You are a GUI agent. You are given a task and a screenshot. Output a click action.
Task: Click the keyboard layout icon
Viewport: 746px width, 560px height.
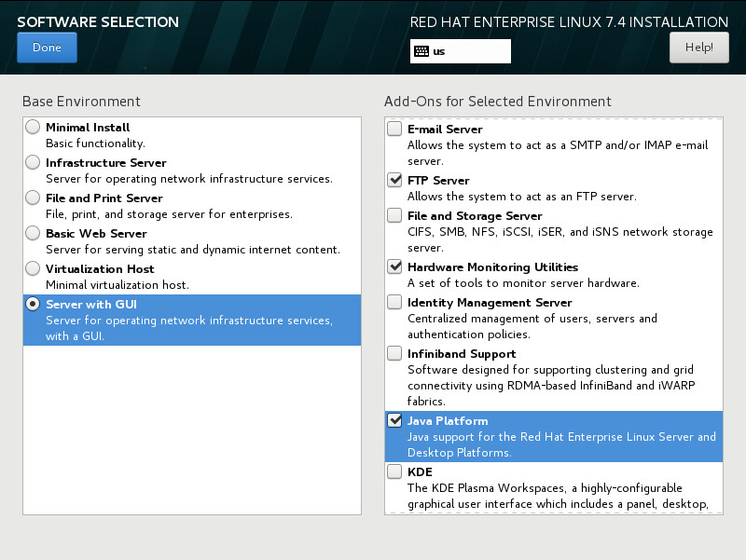[421, 51]
